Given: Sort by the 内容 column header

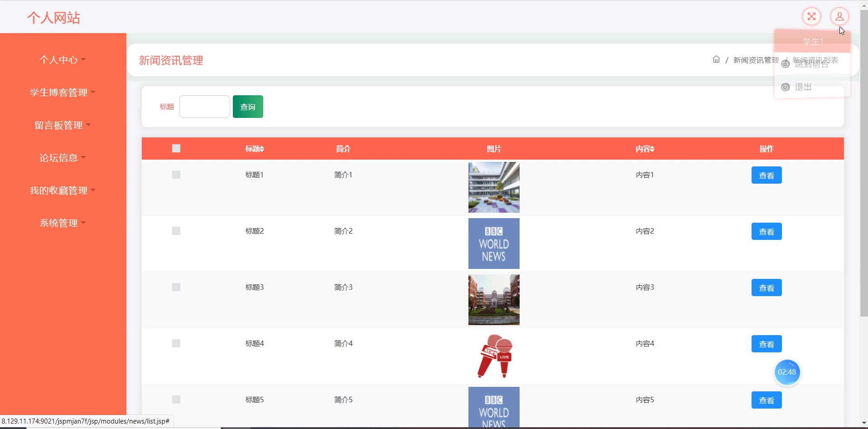Looking at the screenshot, I should 645,149.
